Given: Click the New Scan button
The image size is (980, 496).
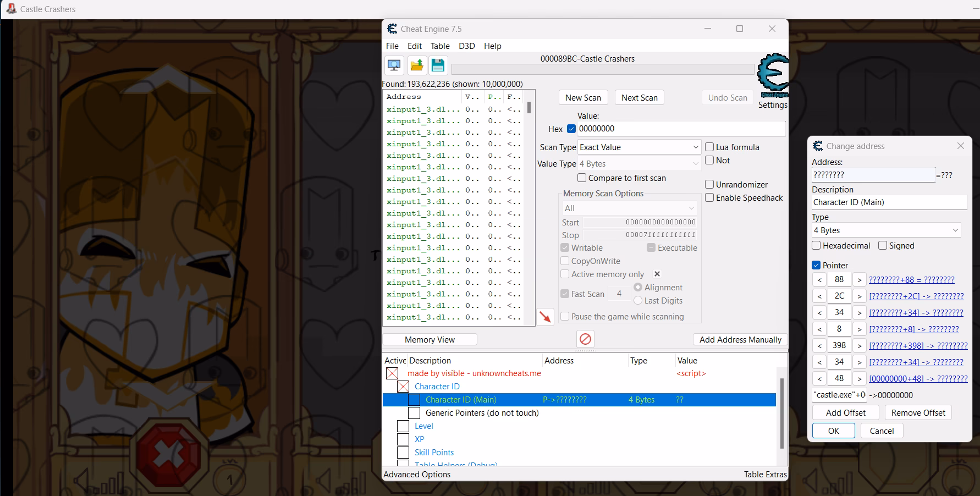Looking at the screenshot, I should click(583, 97).
